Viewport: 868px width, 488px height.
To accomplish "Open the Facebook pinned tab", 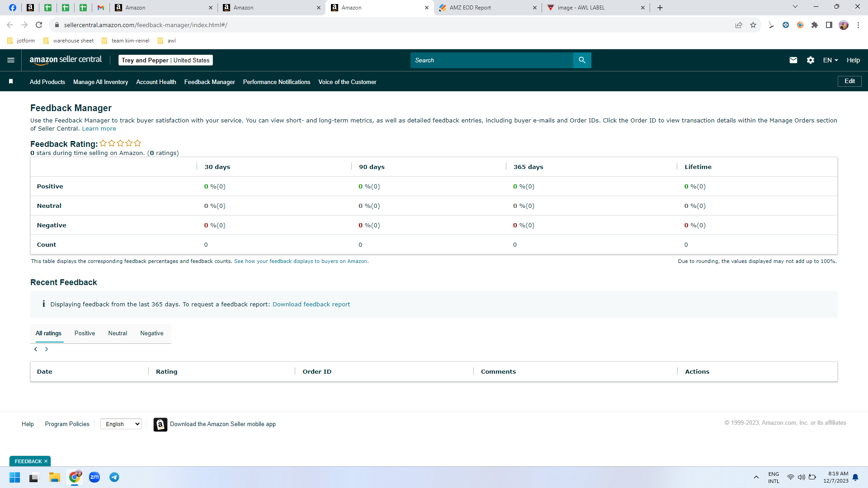I will coord(13,8).
